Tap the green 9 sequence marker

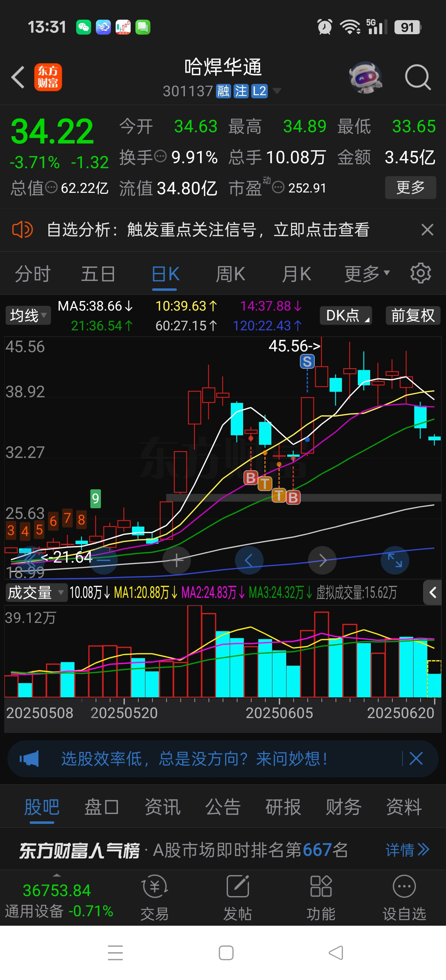point(96,498)
